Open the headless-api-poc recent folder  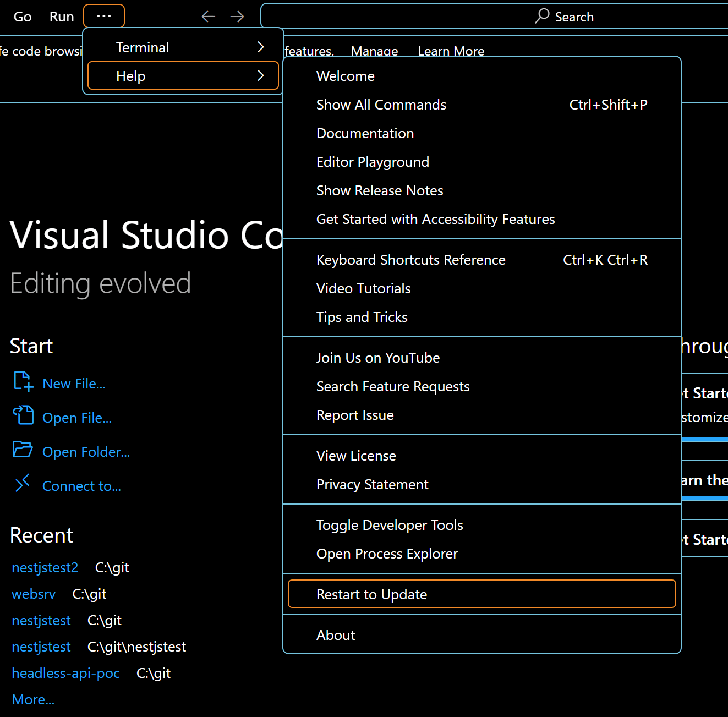coord(65,673)
